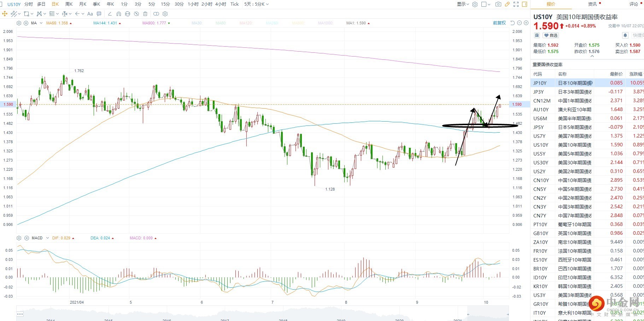Switch to 分时 intraday view
This screenshot has width=644, height=321.
28,4
